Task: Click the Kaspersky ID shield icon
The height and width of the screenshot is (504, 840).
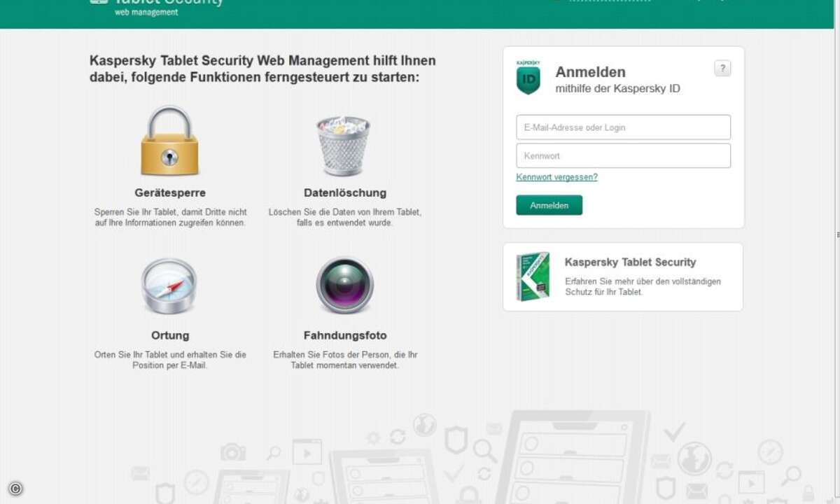Action: [528, 77]
